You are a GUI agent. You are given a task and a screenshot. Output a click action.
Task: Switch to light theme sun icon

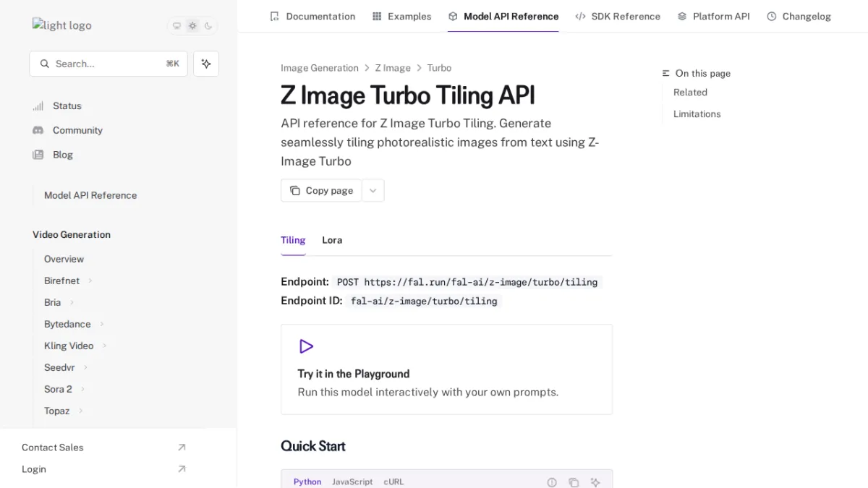coord(192,26)
